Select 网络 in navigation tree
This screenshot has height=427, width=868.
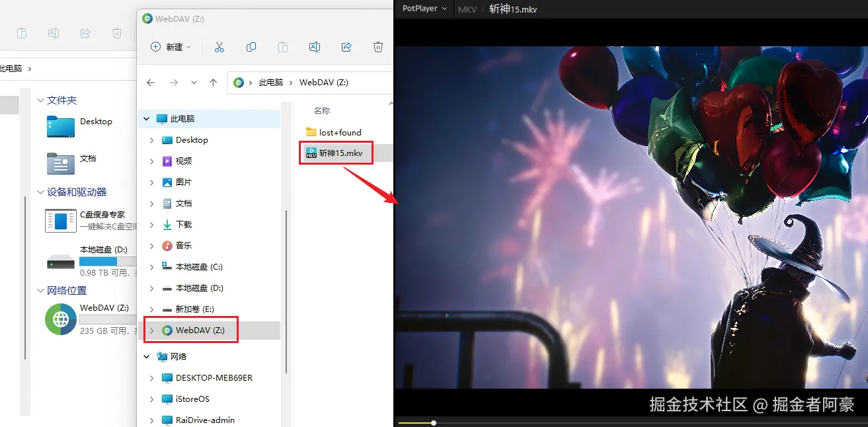click(x=178, y=357)
